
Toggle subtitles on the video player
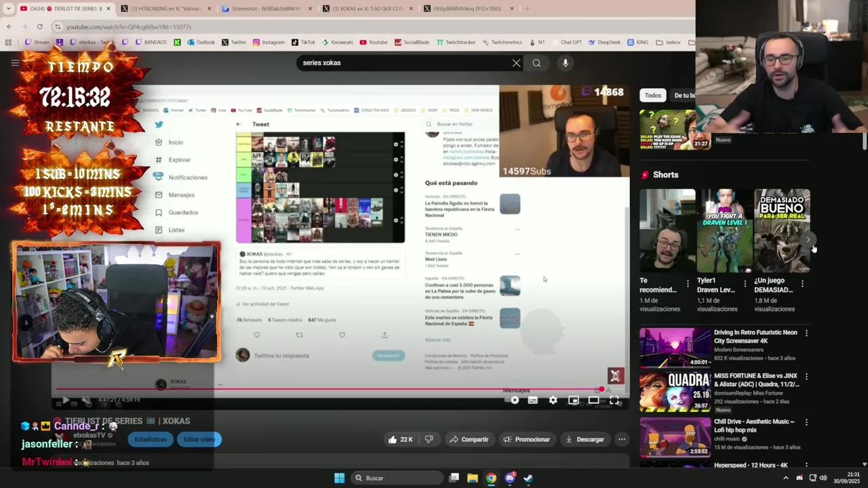click(533, 401)
